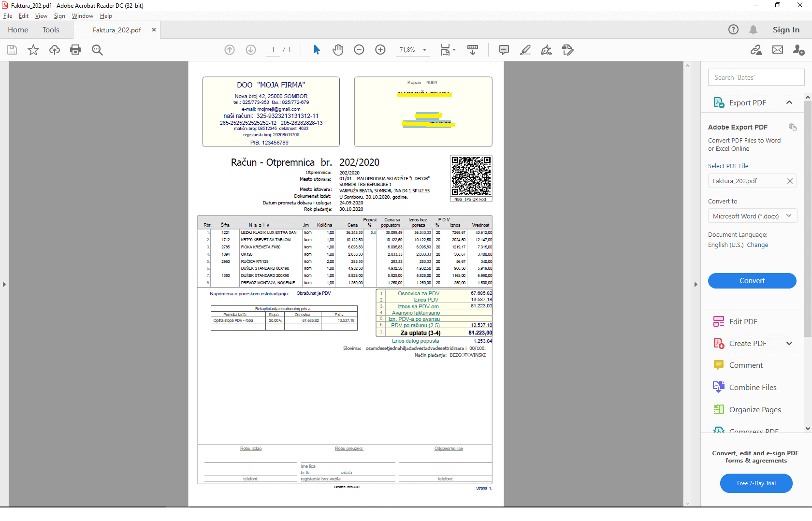
Task: Switch to the Home tab
Action: (x=18, y=29)
